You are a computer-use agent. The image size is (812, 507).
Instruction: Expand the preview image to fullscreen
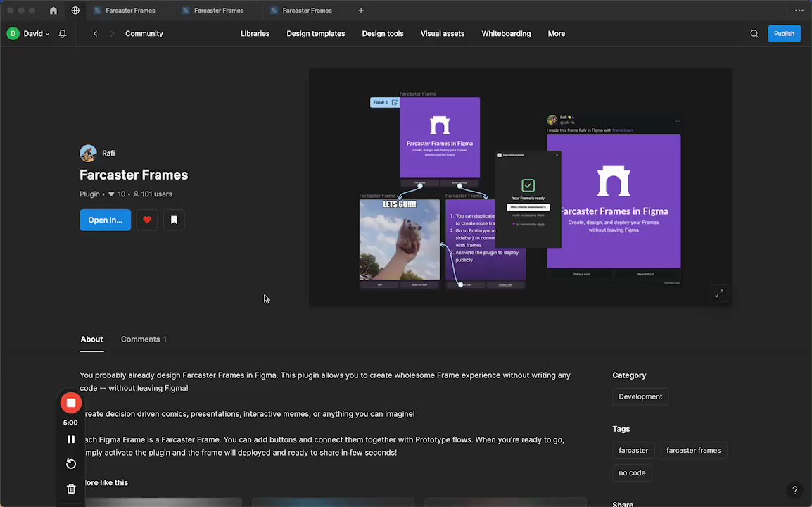coord(719,294)
